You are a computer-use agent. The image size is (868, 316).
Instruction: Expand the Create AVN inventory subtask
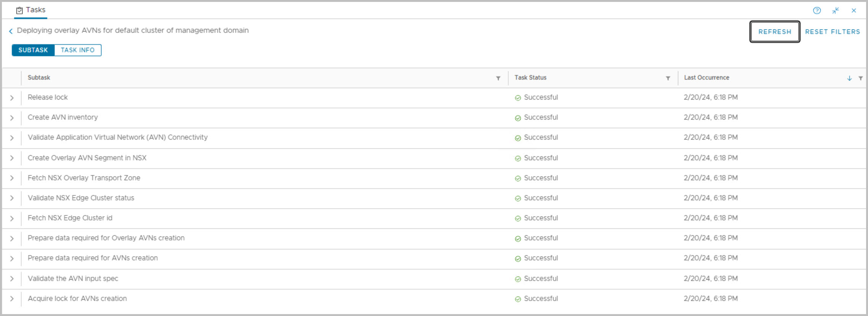(x=12, y=118)
